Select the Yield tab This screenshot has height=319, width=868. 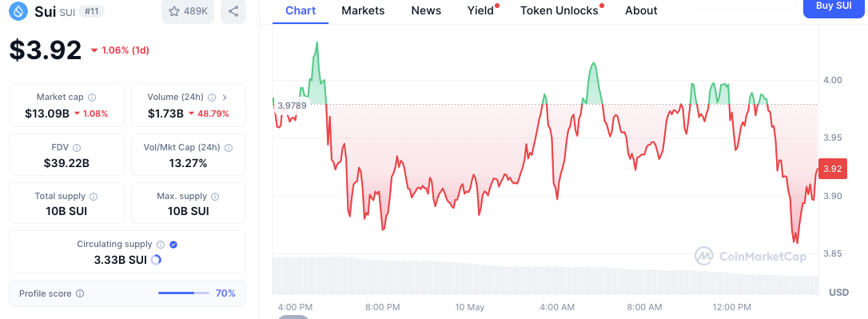pyautogui.click(x=480, y=10)
